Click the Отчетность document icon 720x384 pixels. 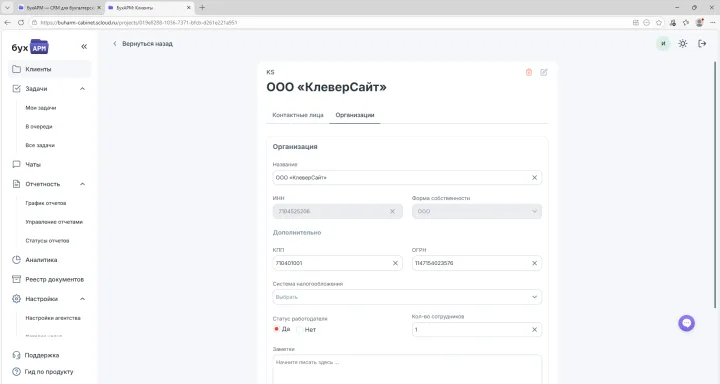[x=17, y=184]
